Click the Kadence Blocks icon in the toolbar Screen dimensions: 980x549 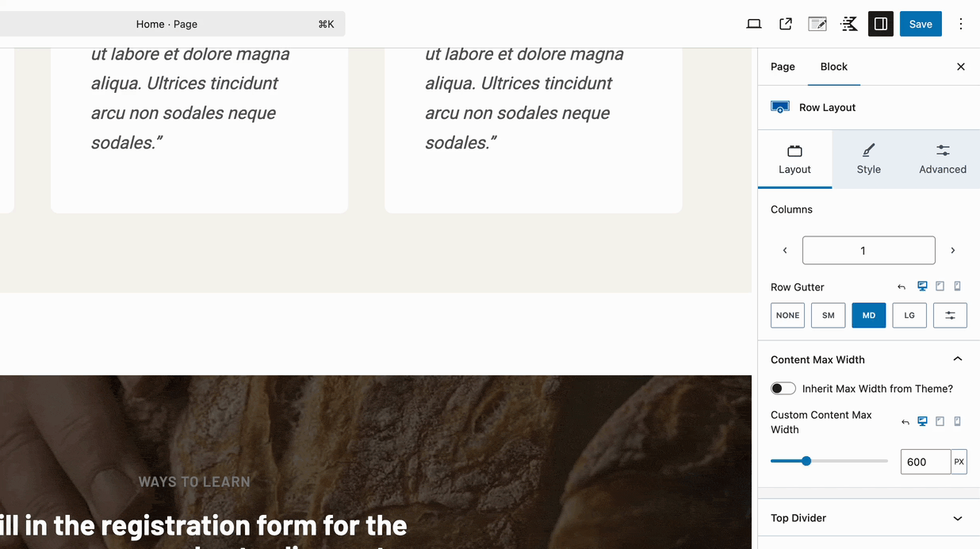[848, 24]
